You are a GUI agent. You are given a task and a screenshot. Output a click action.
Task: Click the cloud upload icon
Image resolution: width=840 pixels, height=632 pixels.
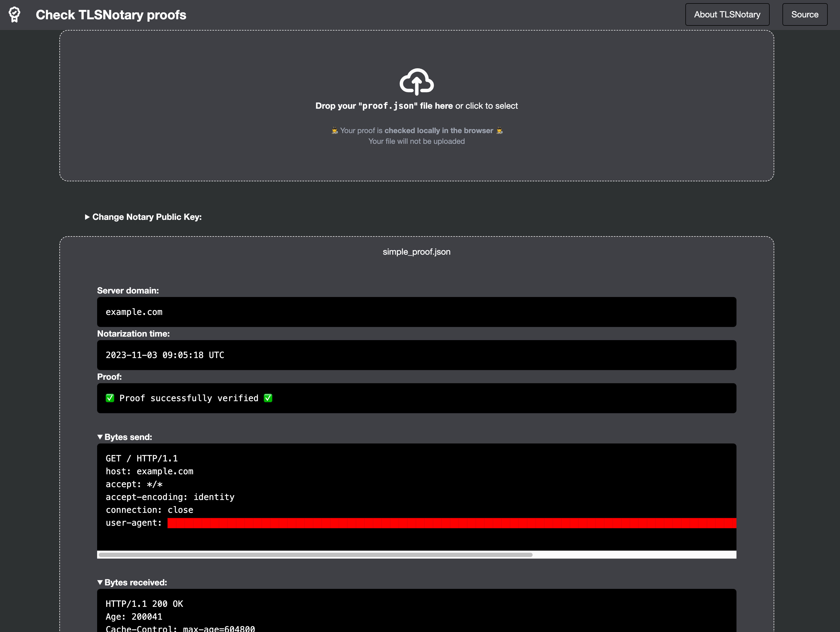click(x=416, y=81)
